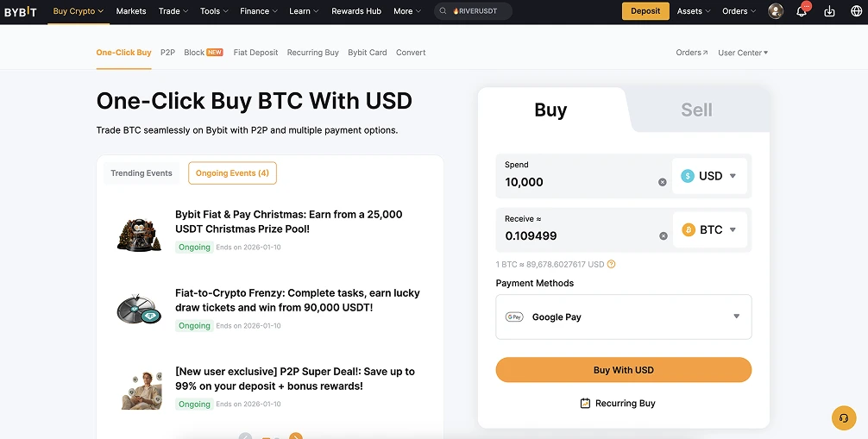The image size is (868, 439).
Task: Click the RIVERUSDT search box
Action: pos(473,11)
